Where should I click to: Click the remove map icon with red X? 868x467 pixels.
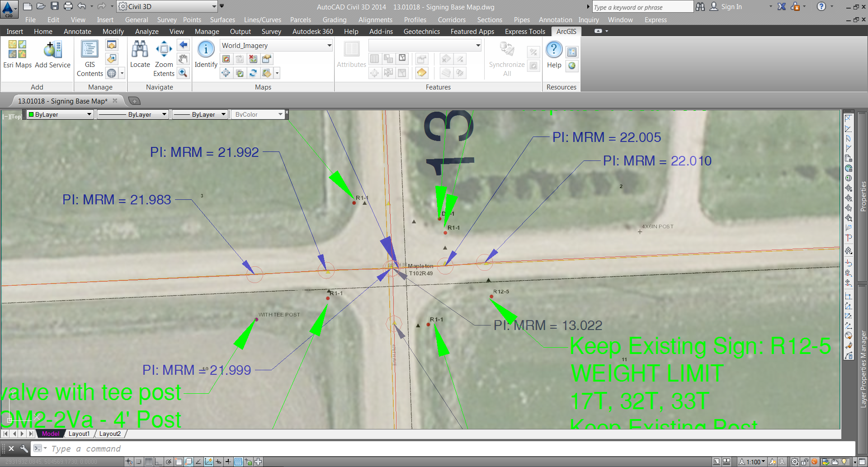253,59
